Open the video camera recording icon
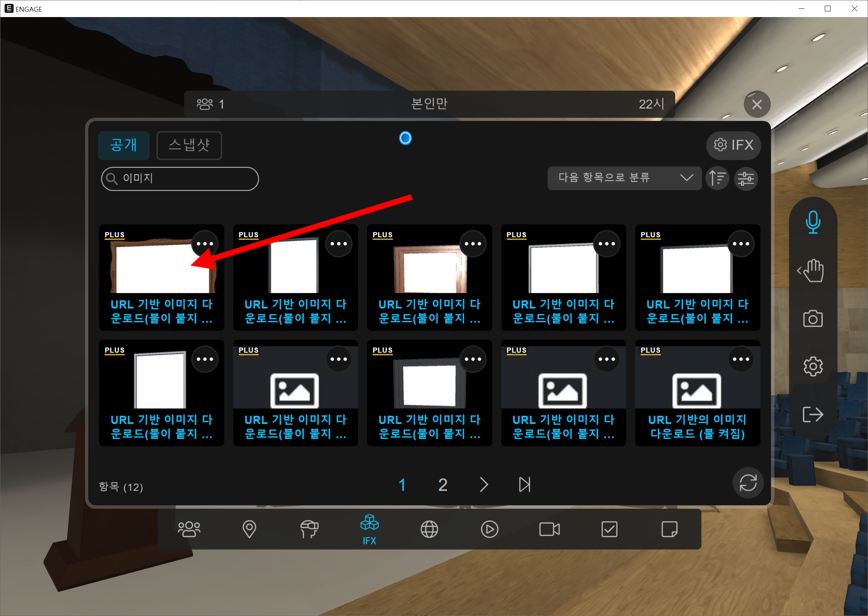 coord(549,529)
